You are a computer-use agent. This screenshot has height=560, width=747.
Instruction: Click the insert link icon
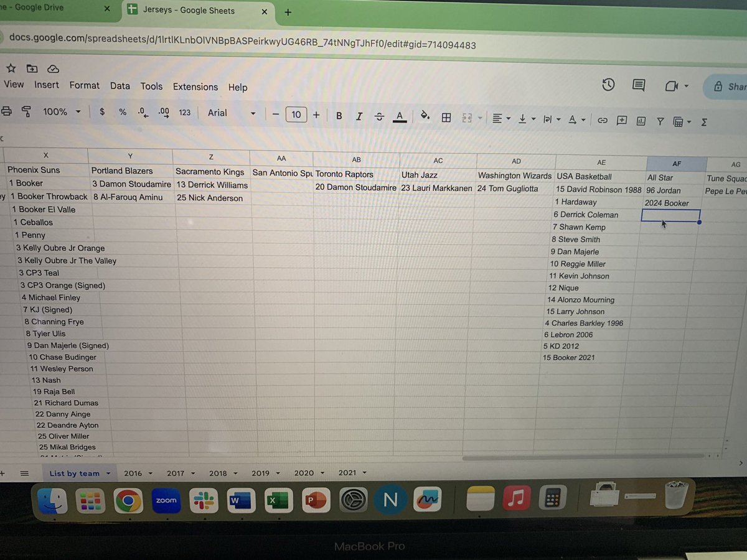pos(602,120)
